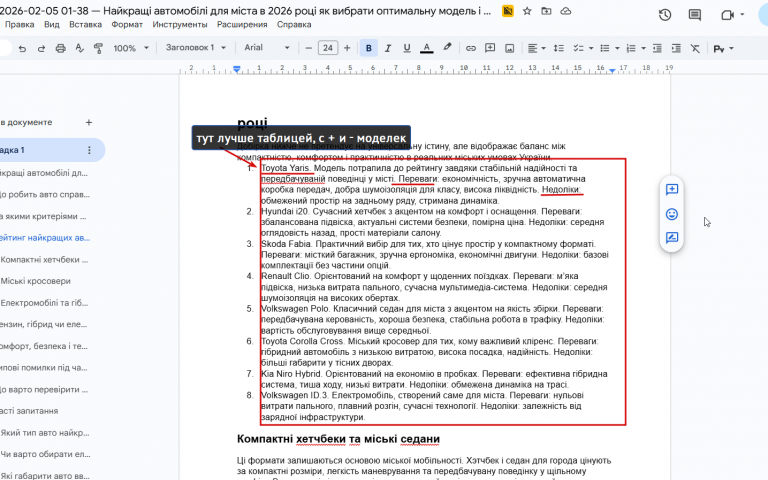Add an emoji reaction
Image resolution: width=768 pixels, height=480 pixels.
tap(672, 214)
